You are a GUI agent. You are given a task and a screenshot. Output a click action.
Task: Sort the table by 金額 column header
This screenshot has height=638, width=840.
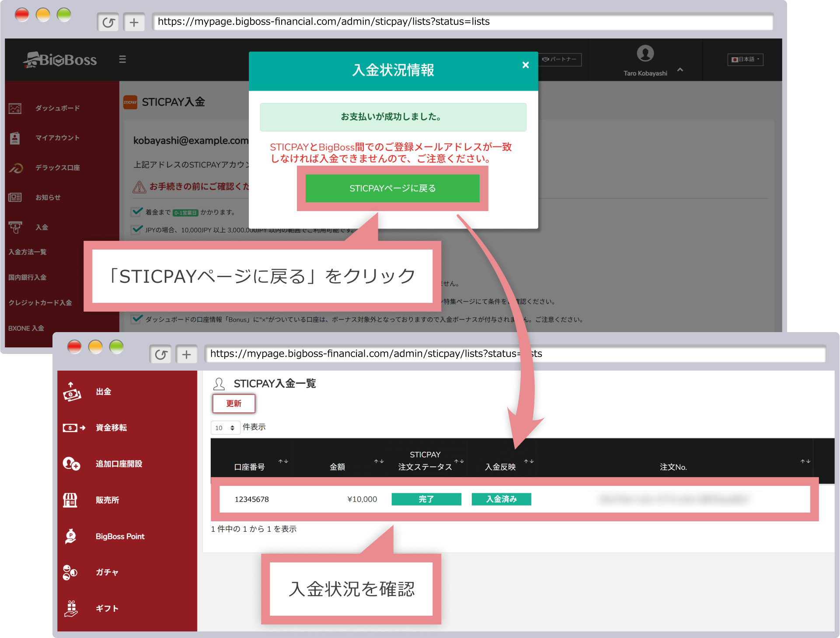[x=337, y=467]
